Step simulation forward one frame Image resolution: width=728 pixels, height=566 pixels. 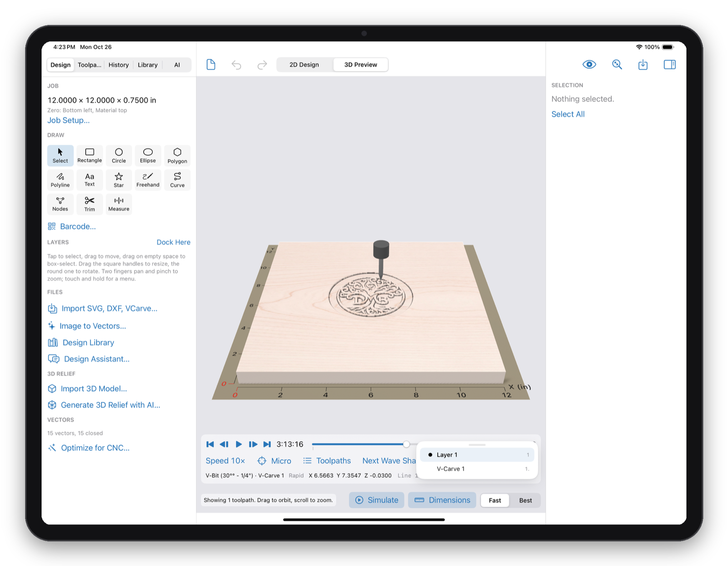[x=253, y=444]
